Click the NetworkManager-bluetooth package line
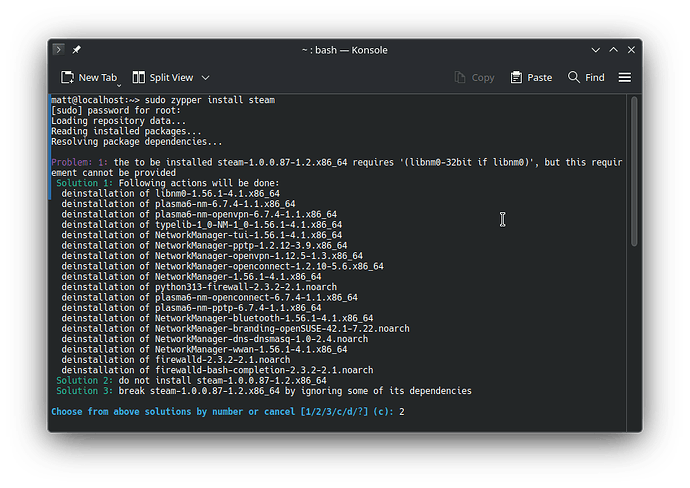This screenshot has width=690, height=488. (217, 318)
